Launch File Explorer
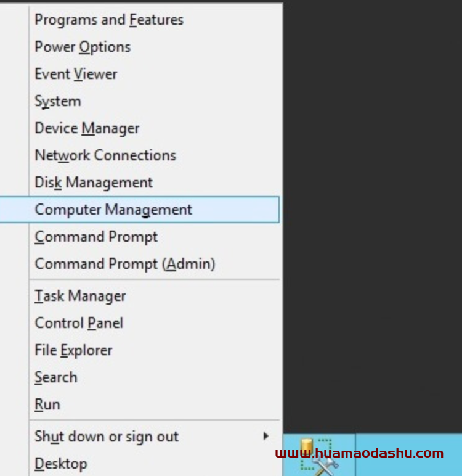The height and width of the screenshot is (476, 462). point(73,350)
